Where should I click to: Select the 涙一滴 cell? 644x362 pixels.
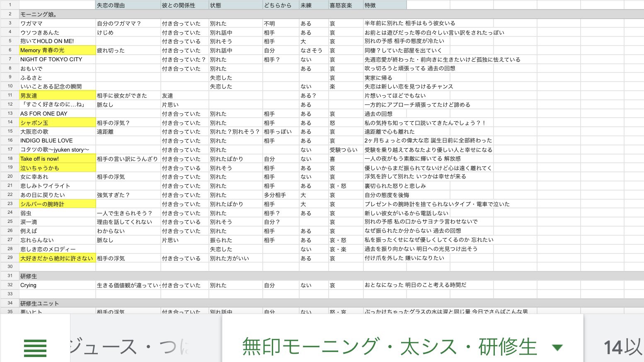point(57,222)
